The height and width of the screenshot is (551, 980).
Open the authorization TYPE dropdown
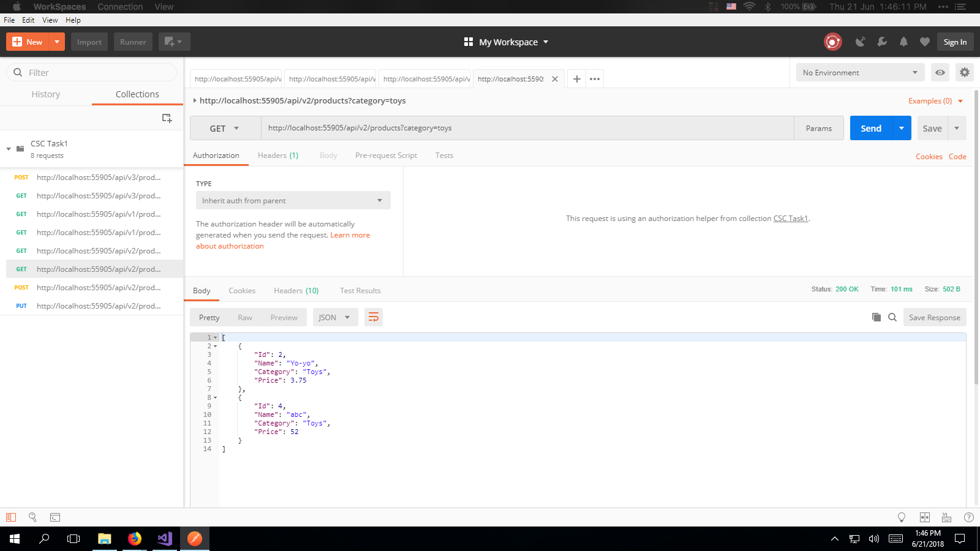[x=293, y=201]
